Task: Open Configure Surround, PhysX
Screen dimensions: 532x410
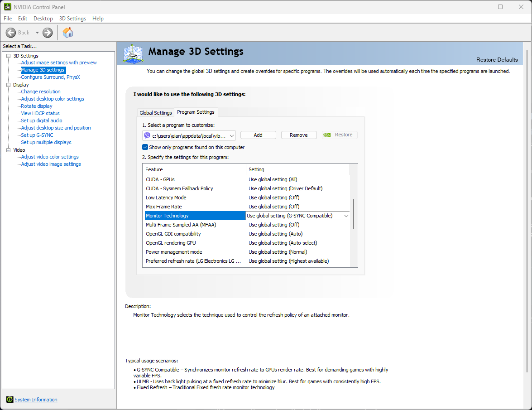Action: click(x=51, y=77)
